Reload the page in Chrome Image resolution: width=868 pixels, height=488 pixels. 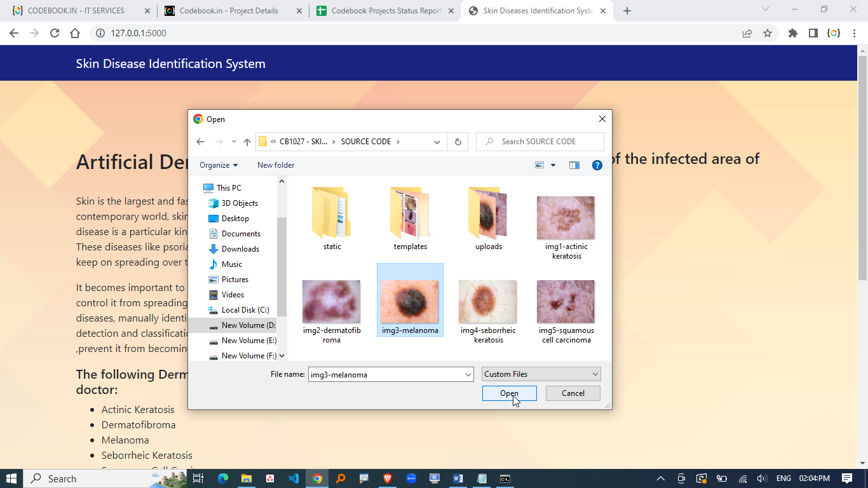(55, 33)
